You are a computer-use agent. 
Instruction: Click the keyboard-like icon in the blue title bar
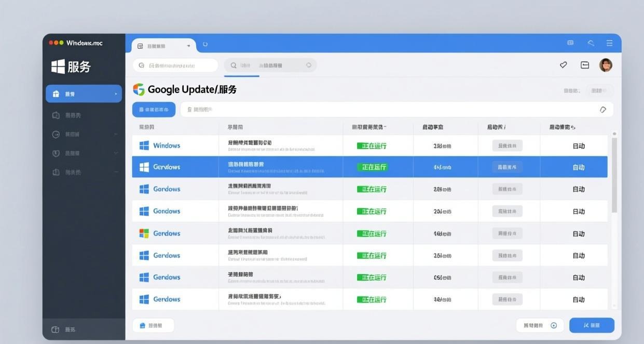[x=570, y=43]
